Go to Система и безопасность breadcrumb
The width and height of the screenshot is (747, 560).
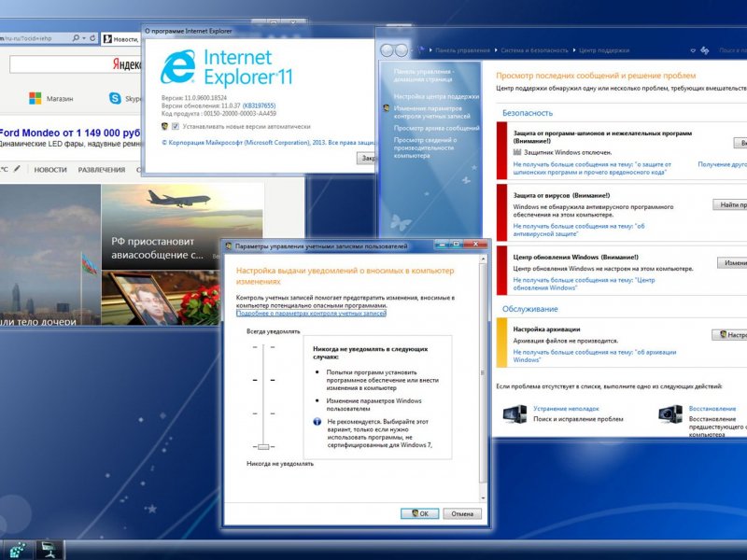point(534,50)
